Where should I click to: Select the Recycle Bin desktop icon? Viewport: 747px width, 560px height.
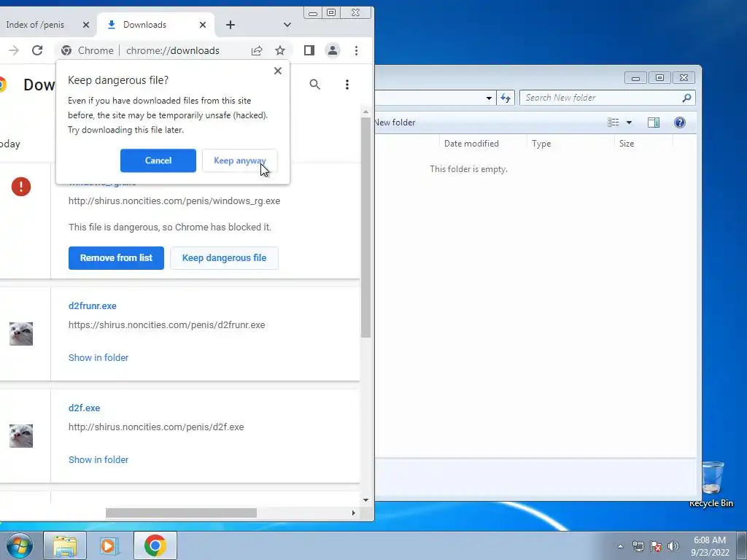712,483
